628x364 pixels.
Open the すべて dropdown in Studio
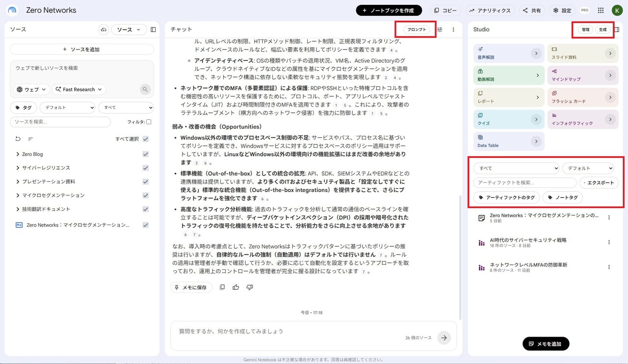coord(516,168)
